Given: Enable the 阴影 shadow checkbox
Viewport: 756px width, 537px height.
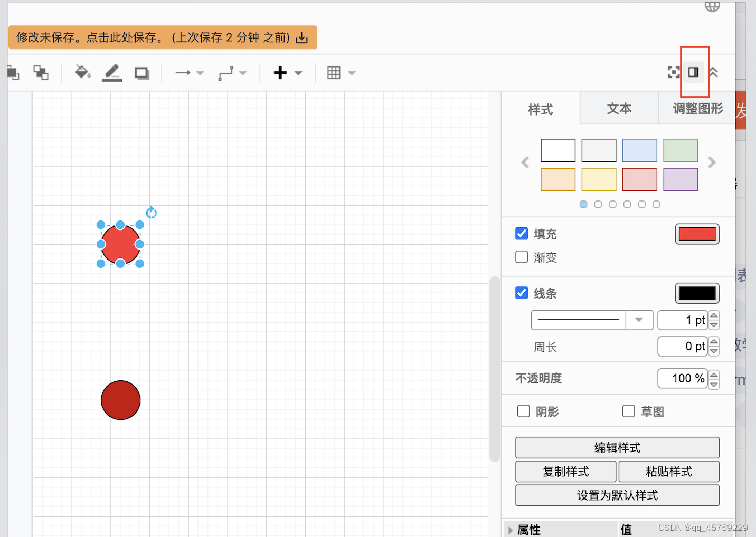Looking at the screenshot, I should tap(523, 411).
